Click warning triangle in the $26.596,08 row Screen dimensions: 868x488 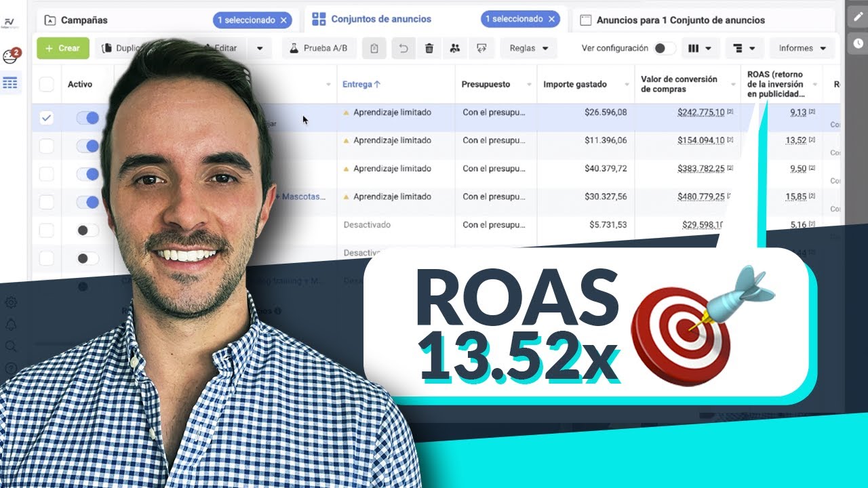pos(347,113)
